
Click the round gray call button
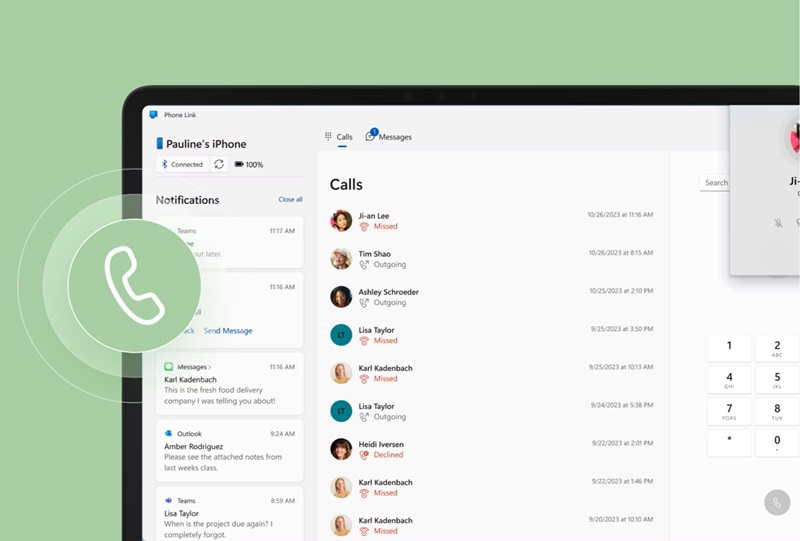pyautogui.click(x=777, y=503)
